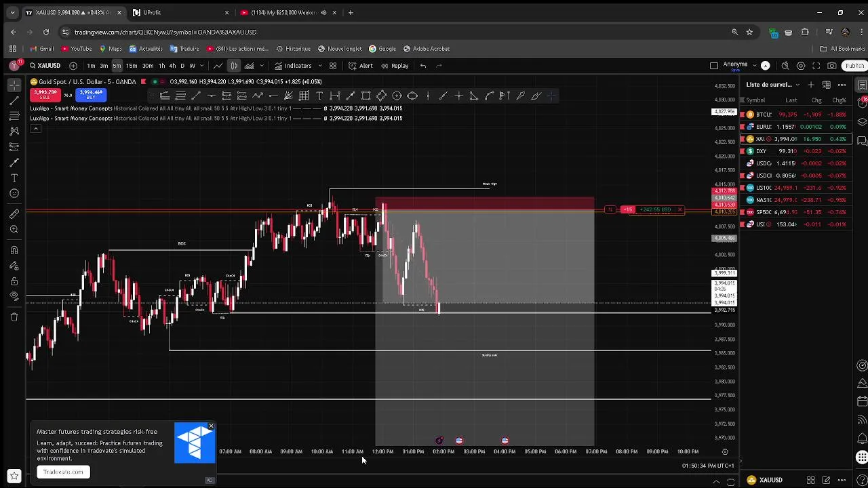
Task: Activate the zoom in tool
Action: pos(14,230)
